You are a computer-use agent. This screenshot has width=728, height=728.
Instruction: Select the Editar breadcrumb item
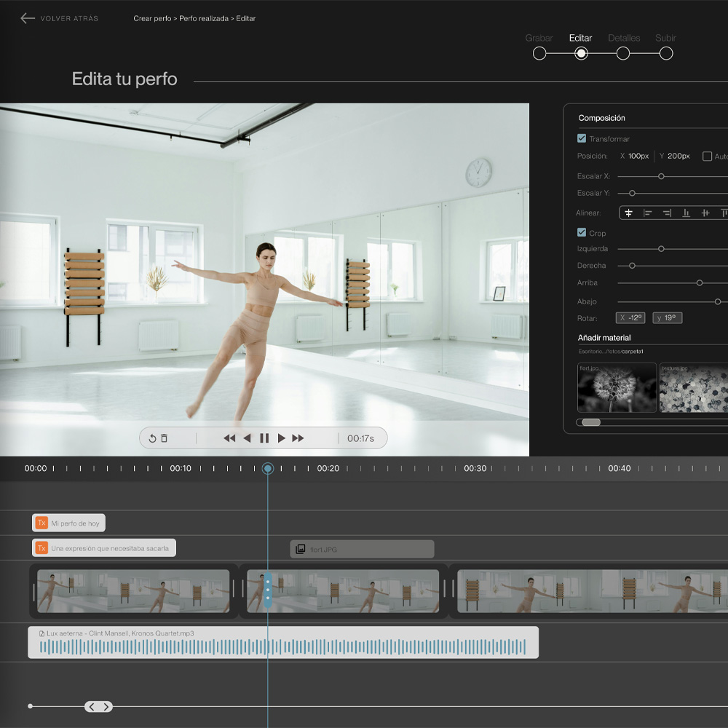pos(245,19)
